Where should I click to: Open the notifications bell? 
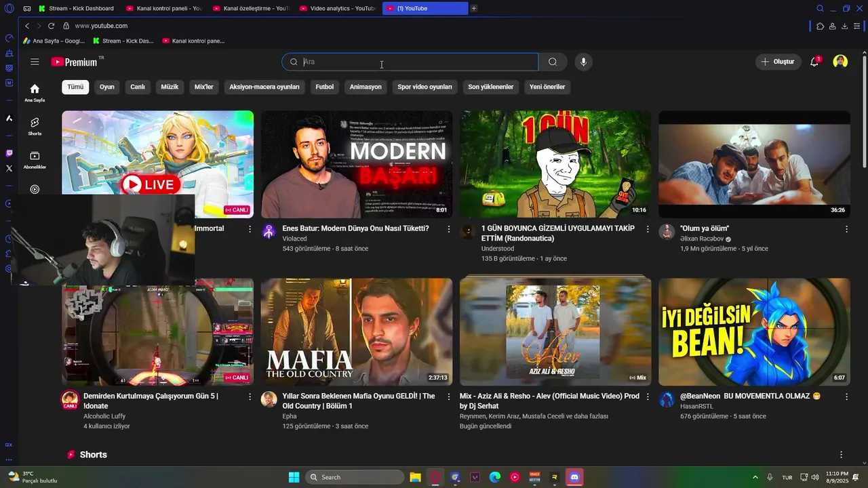click(814, 62)
